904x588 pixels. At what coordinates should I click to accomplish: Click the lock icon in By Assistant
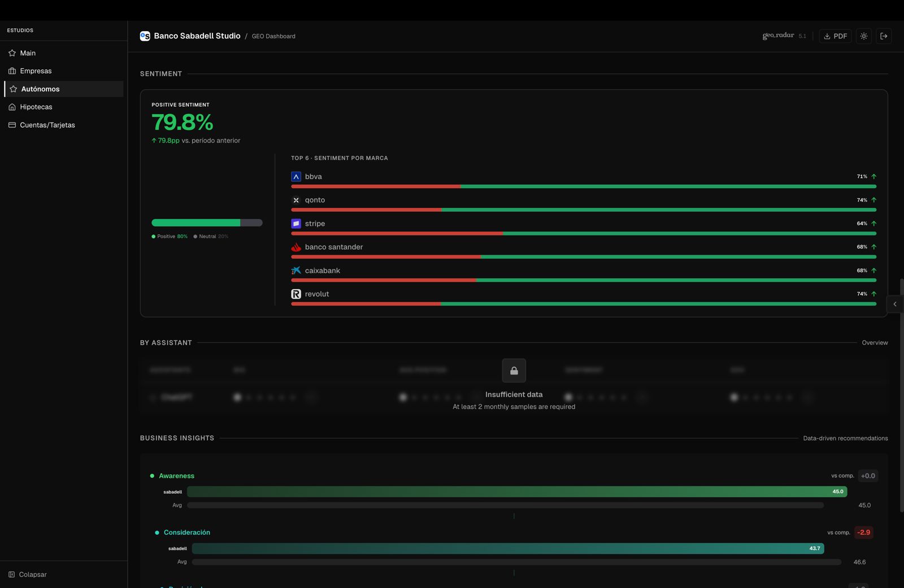pyautogui.click(x=514, y=371)
